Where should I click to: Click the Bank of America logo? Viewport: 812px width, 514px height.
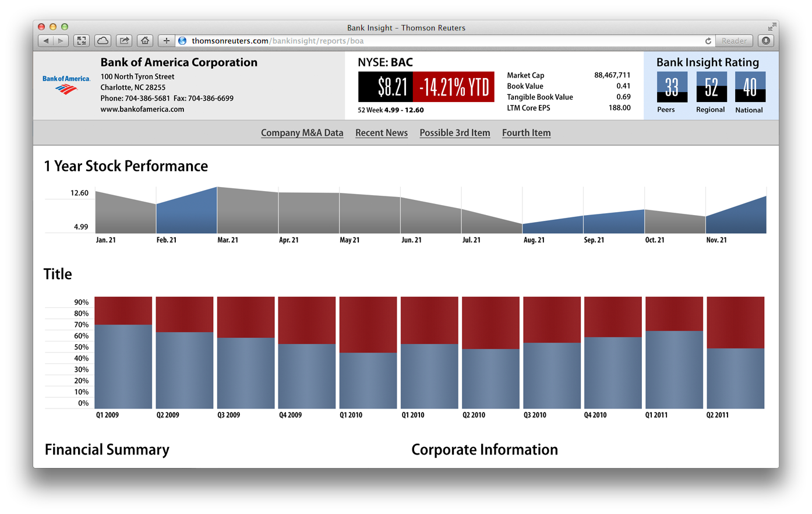pyautogui.click(x=66, y=85)
